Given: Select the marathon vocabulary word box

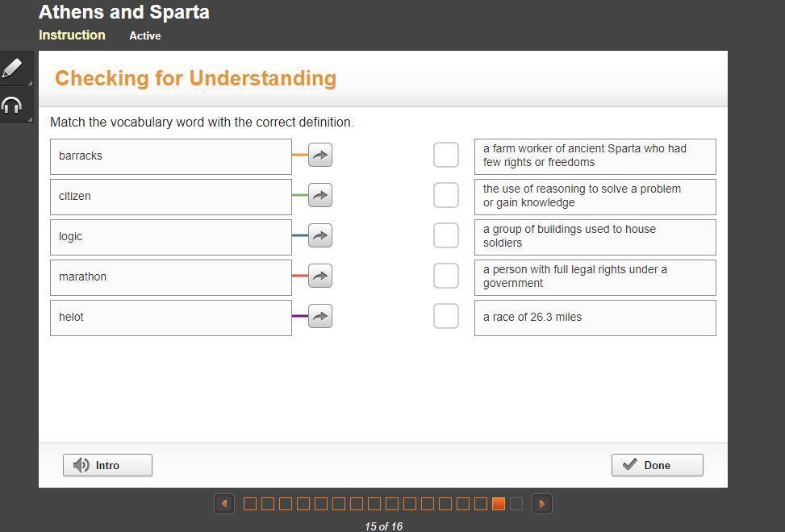Looking at the screenshot, I should pyautogui.click(x=171, y=277).
